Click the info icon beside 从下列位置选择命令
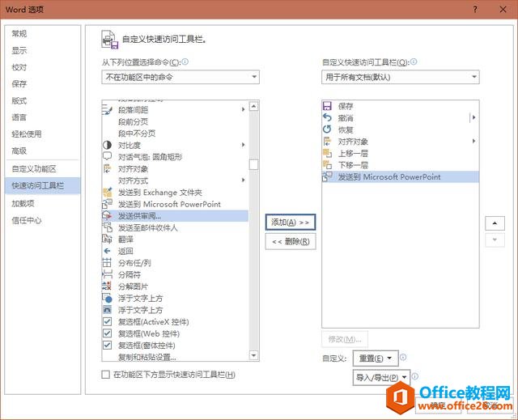Image resolution: width=518 pixels, height=420 pixels. (185, 62)
